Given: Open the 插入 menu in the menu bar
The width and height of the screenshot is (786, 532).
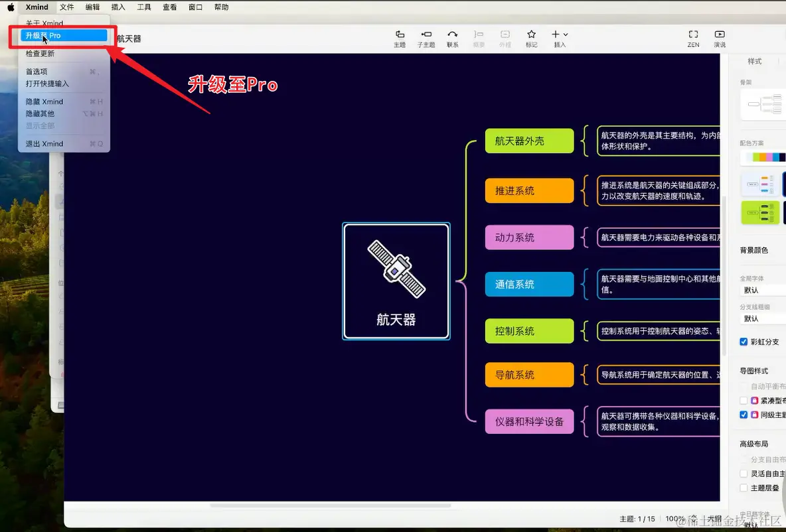Looking at the screenshot, I should pos(118,7).
